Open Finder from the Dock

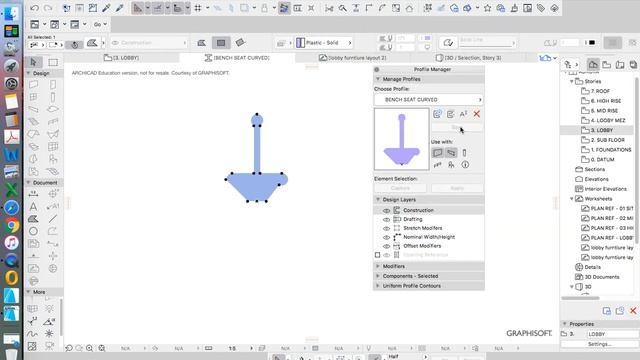point(11,13)
